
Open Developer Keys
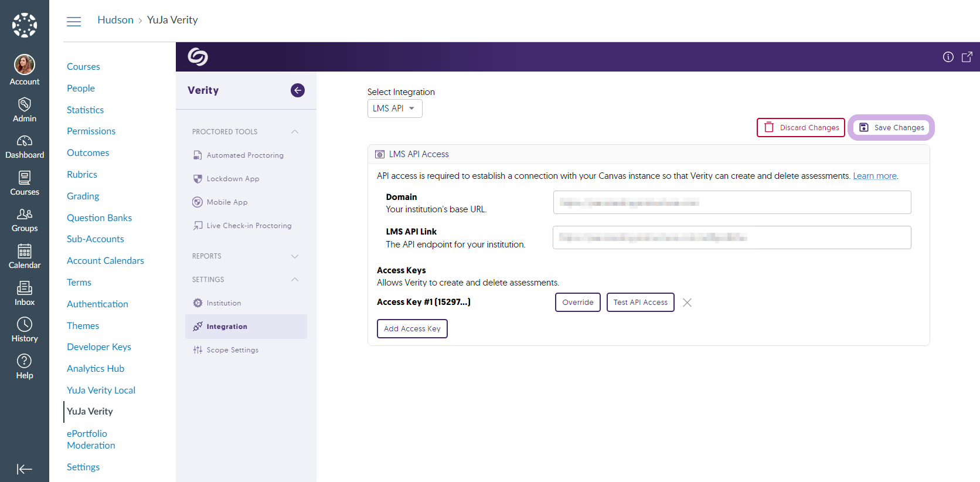(99, 347)
